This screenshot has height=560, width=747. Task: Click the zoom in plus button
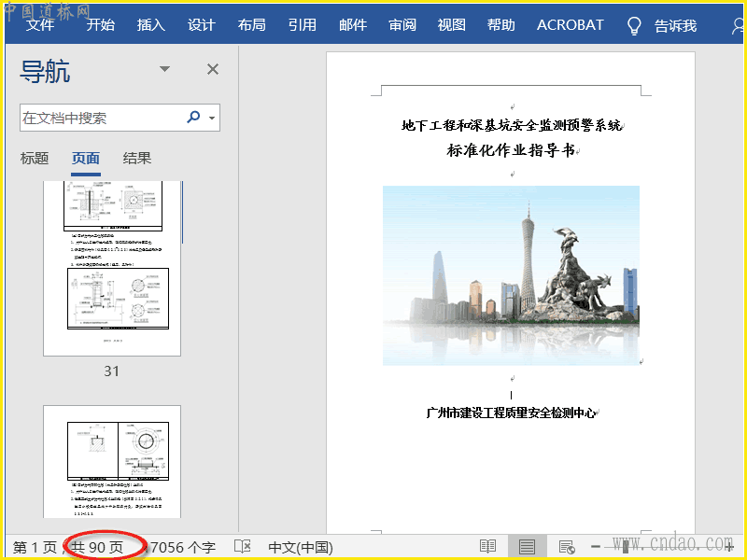click(x=729, y=546)
